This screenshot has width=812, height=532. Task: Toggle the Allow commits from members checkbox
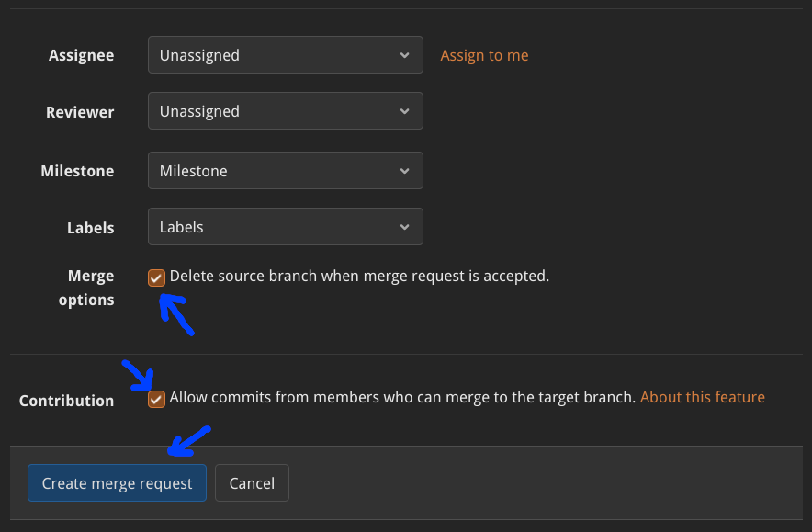(x=157, y=399)
